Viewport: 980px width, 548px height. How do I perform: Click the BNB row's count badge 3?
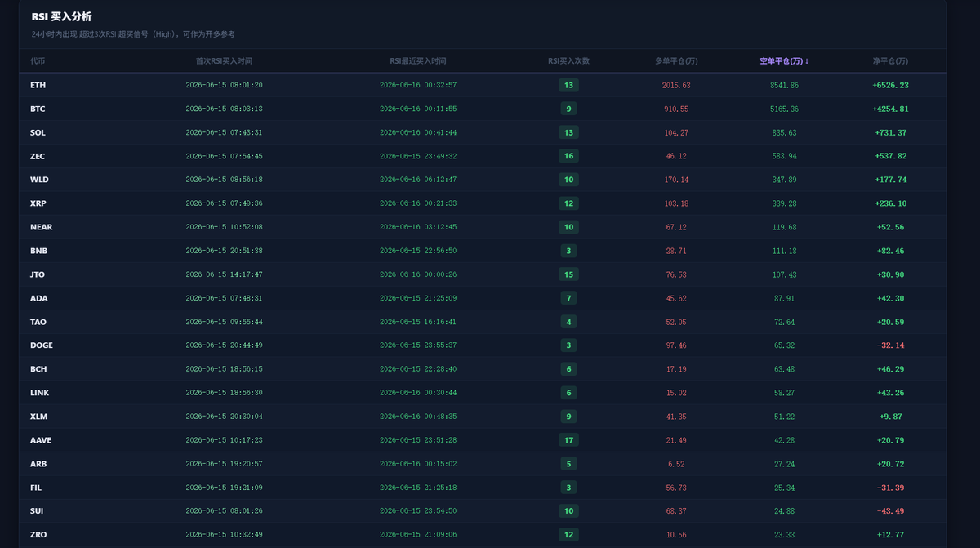tap(568, 251)
